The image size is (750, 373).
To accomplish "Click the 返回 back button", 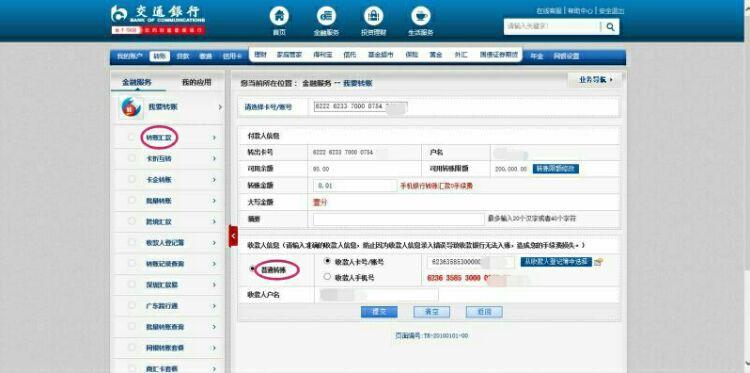I will click(x=484, y=312).
